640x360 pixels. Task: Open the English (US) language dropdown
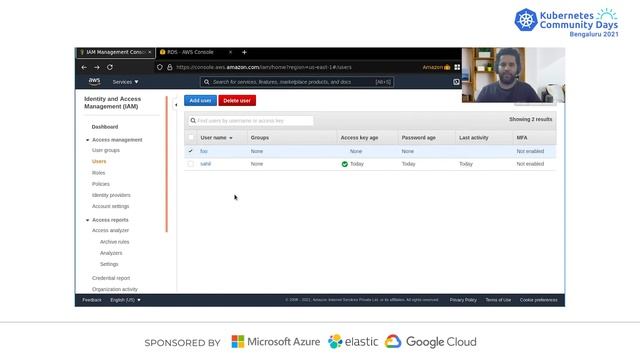point(125,300)
